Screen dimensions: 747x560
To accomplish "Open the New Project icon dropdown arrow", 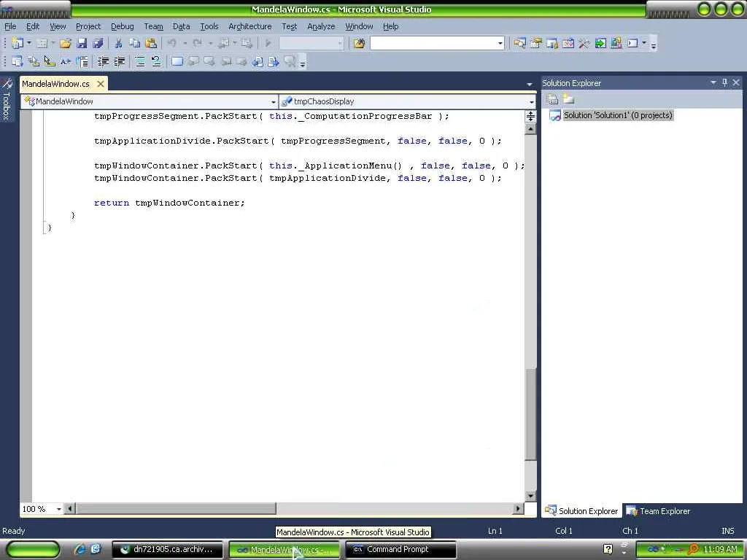I will coord(29,43).
